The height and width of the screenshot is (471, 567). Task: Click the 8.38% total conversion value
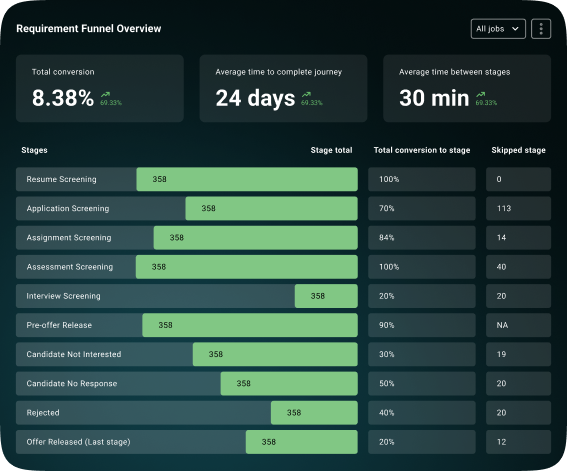63,98
